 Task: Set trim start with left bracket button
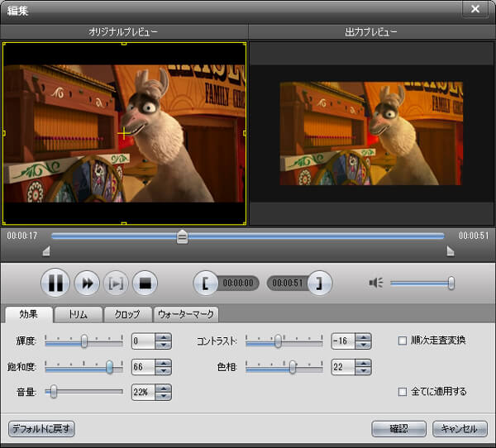(205, 283)
